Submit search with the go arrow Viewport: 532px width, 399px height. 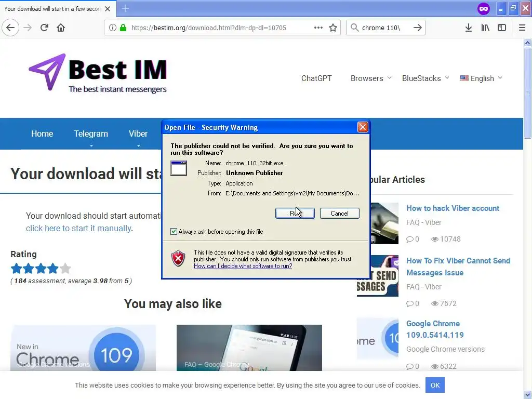coord(418,28)
